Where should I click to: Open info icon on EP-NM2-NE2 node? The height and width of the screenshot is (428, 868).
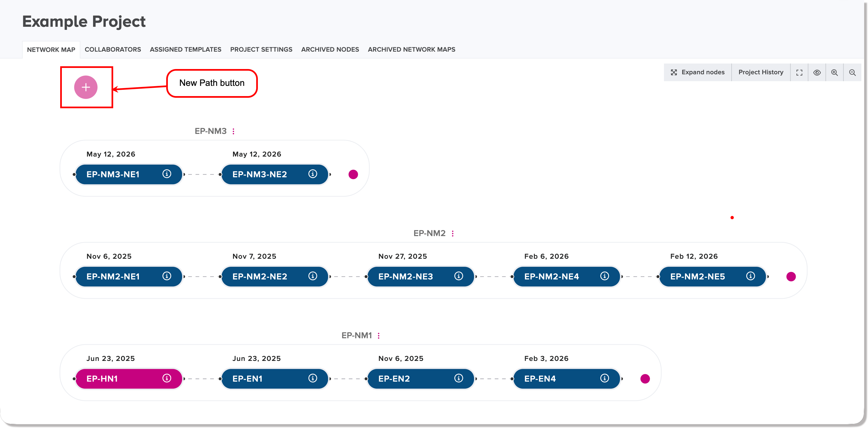coord(313,276)
